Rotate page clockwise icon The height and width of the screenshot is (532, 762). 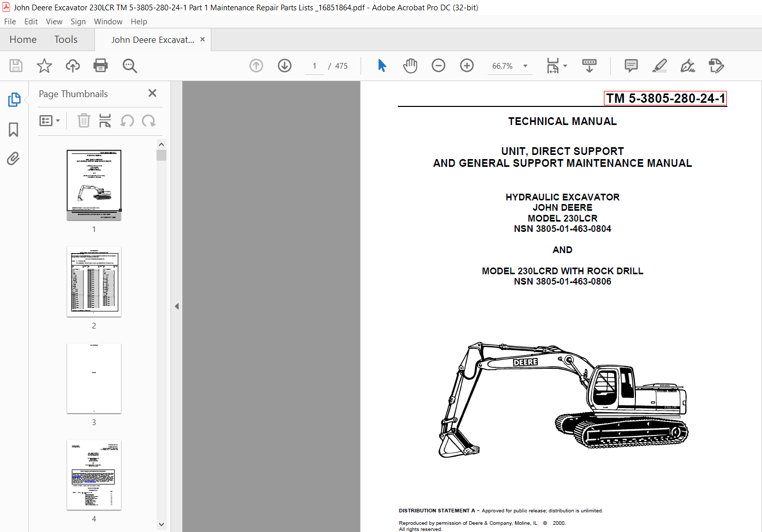(x=149, y=120)
